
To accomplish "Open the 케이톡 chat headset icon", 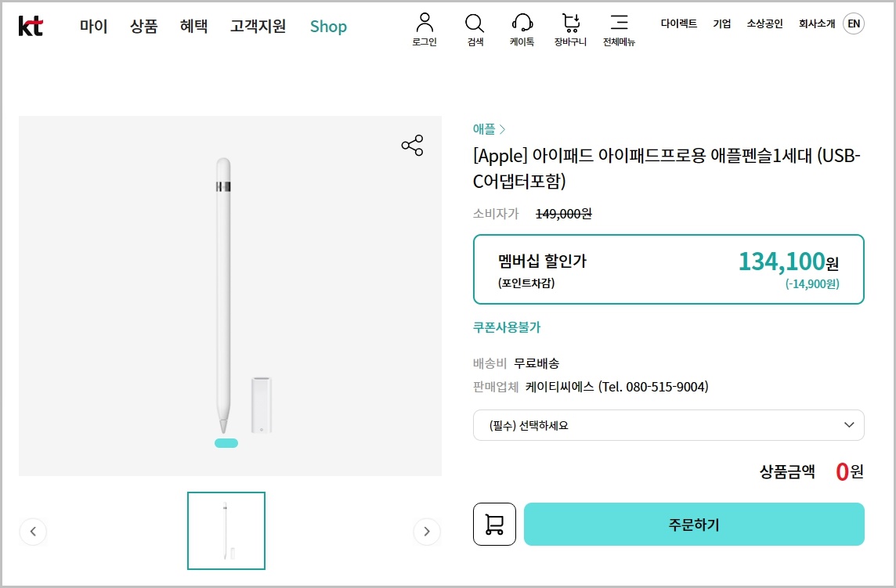I will [522, 30].
